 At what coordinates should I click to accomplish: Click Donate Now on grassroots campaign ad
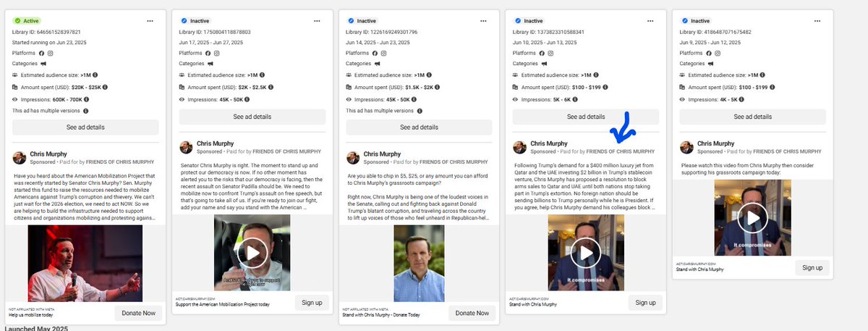[x=472, y=313]
